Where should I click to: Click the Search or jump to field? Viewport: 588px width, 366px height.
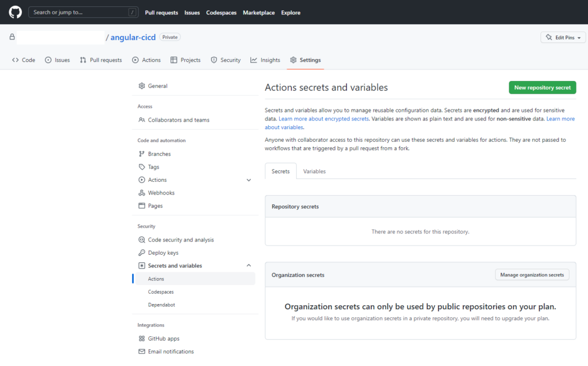[83, 13]
